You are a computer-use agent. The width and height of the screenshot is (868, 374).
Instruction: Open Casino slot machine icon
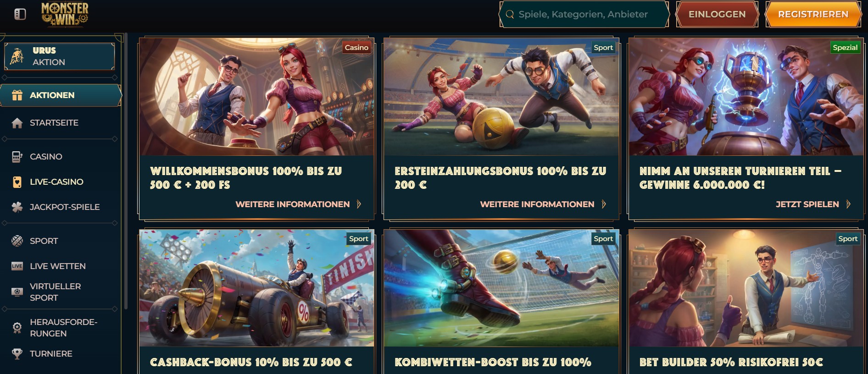tap(17, 157)
